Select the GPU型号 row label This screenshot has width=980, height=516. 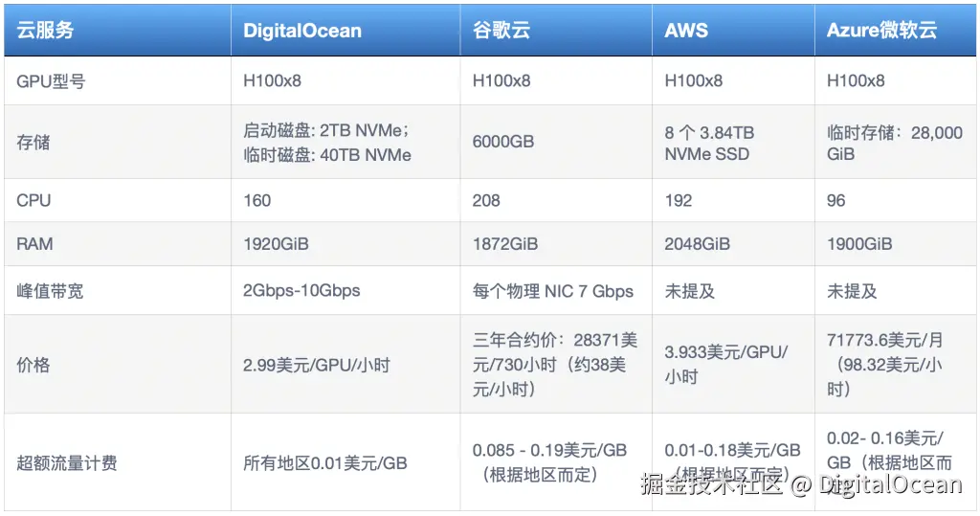point(51,81)
